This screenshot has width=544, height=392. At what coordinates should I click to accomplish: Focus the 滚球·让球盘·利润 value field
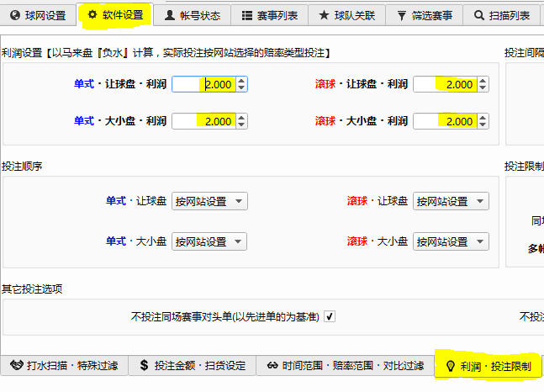[x=446, y=84]
